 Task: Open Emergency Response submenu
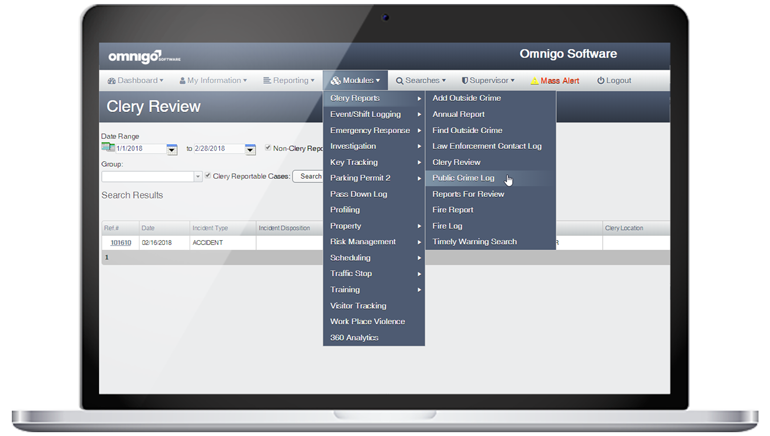pyautogui.click(x=374, y=130)
